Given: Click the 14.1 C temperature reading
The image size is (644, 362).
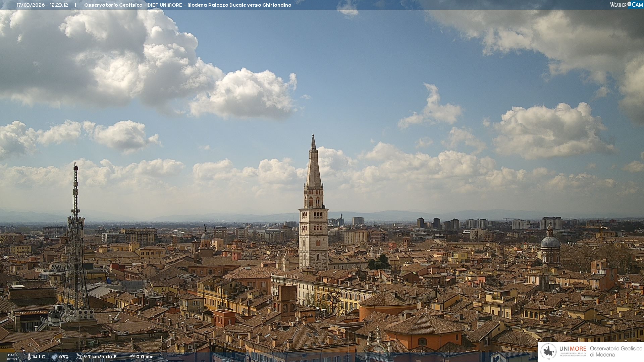Looking at the screenshot, I should [39, 357].
